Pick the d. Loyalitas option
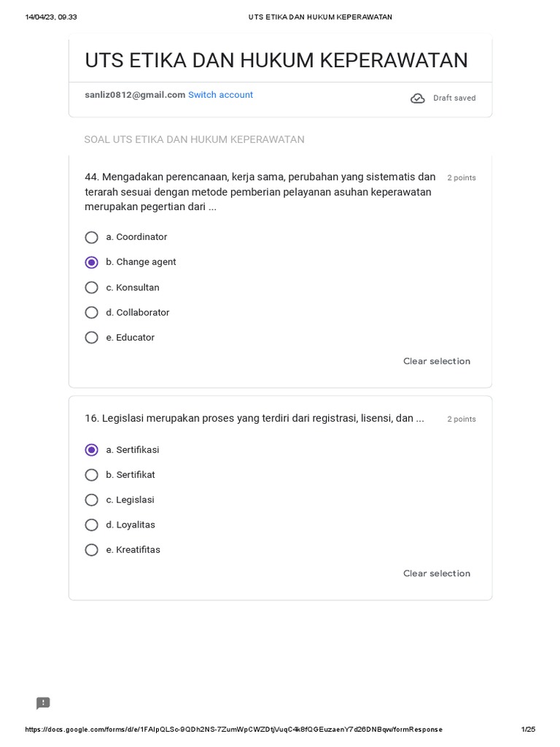Screen dimensions: 560x747 pyautogui.click(x=92, y=525)
